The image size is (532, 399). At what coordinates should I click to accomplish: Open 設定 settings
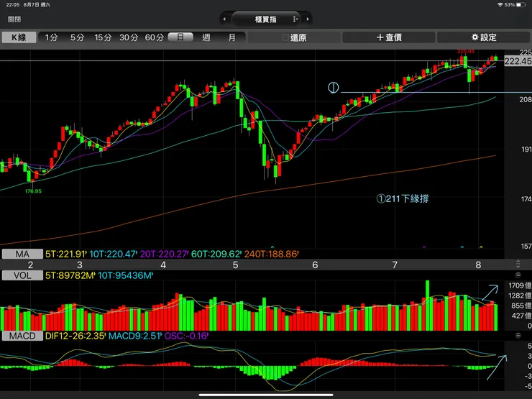[x=484, y=37]
